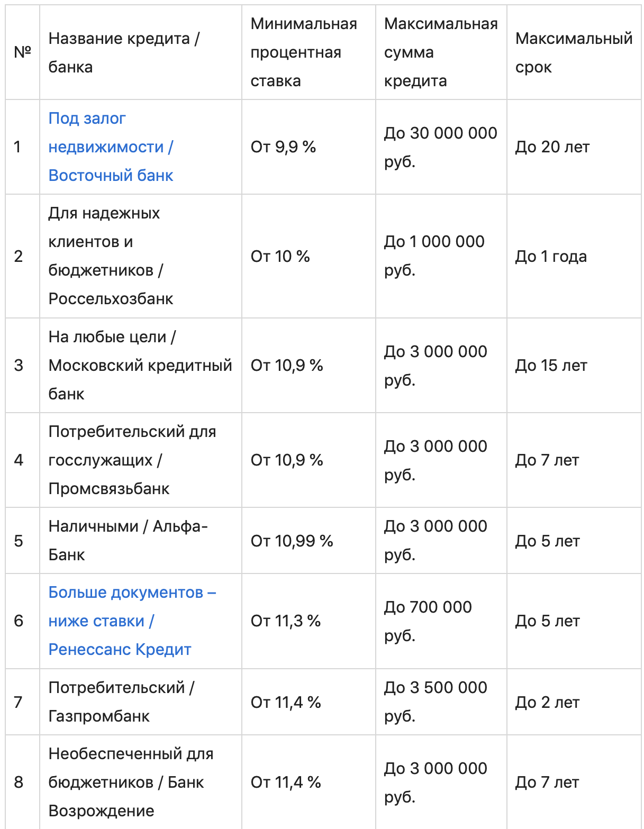Click the От 10,99 % rate cell
Screen dimensions: 644x829
pos(292,541)
